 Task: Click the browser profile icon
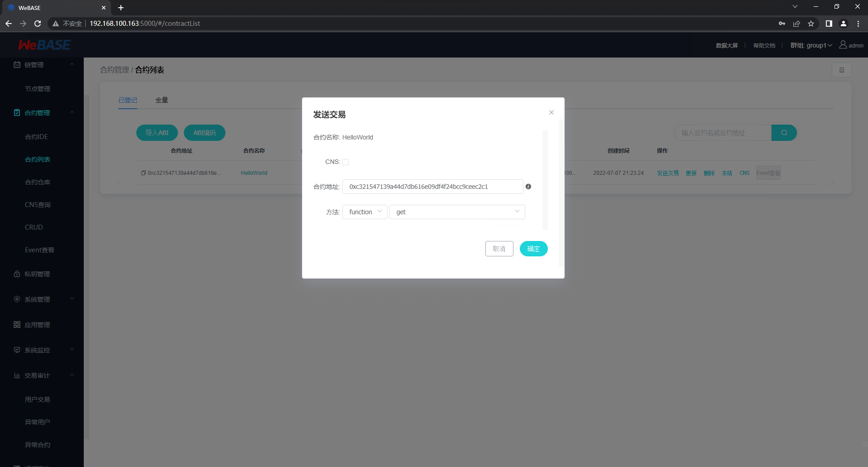point(844,24)
